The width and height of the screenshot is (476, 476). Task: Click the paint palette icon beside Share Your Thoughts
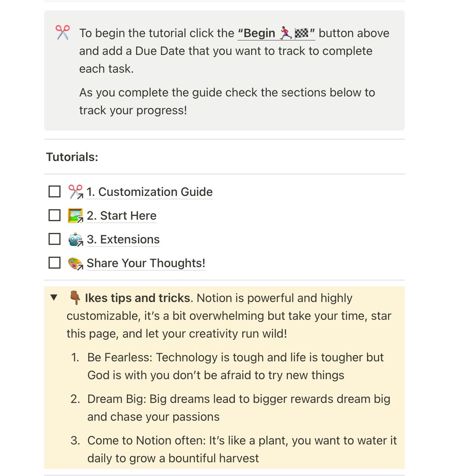[75, 263]
